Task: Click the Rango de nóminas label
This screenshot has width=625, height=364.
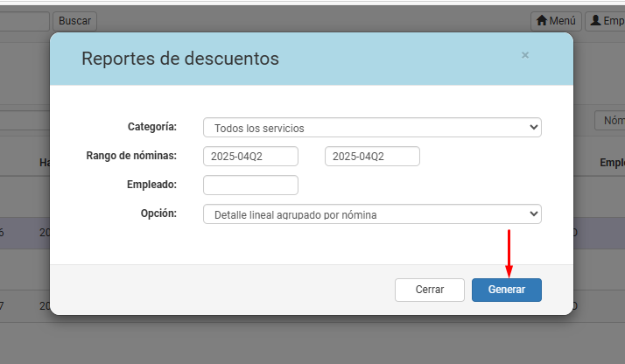Action: pos(131,156)
